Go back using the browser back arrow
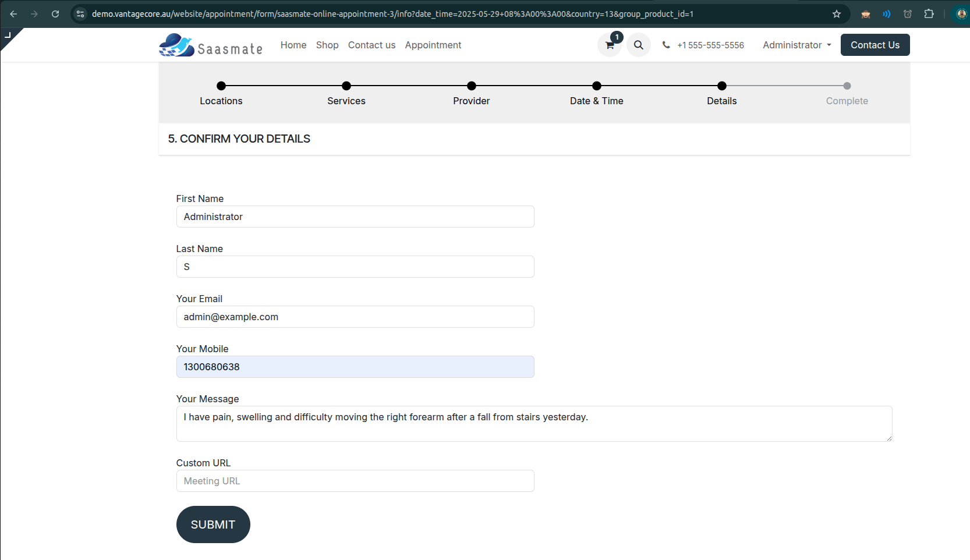 [13, 14]
